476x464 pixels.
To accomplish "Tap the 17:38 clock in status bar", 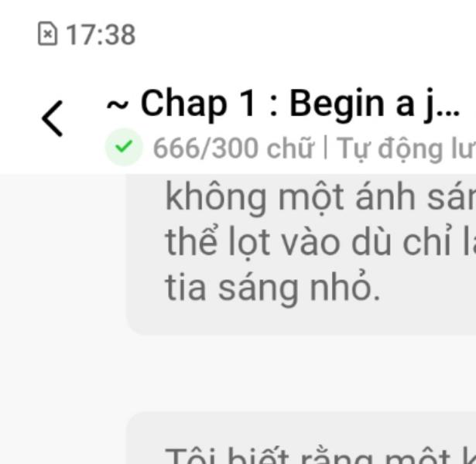I will point(101,35).
